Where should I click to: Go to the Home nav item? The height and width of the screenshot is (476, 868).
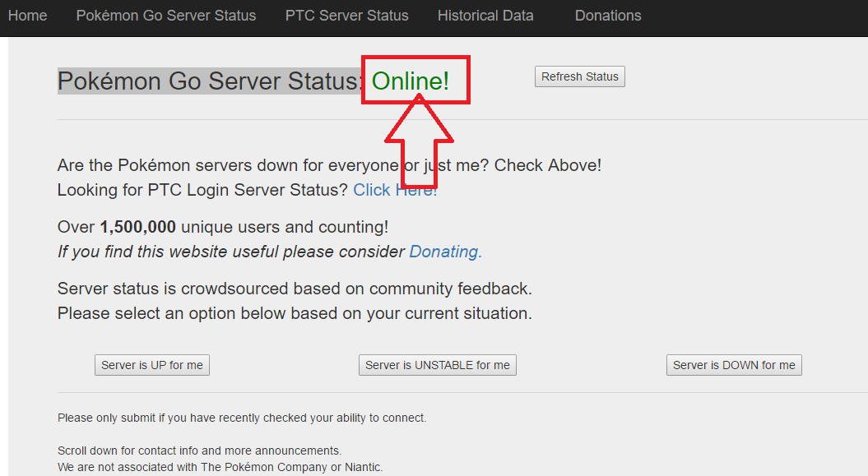click(x=27, y=16)
